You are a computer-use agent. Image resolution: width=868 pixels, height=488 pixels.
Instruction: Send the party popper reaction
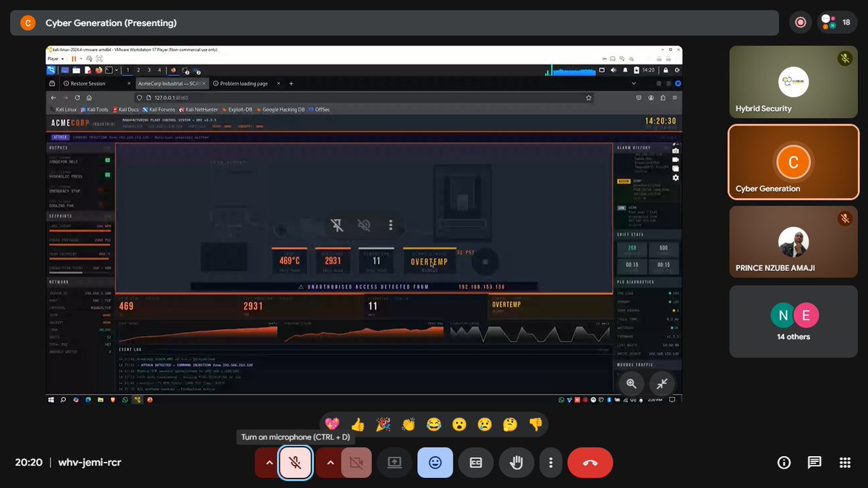pos(383,424)
